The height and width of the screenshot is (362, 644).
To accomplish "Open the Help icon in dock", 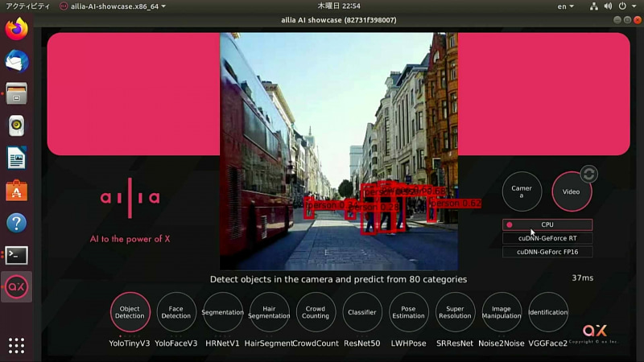I will pos(16,223).
